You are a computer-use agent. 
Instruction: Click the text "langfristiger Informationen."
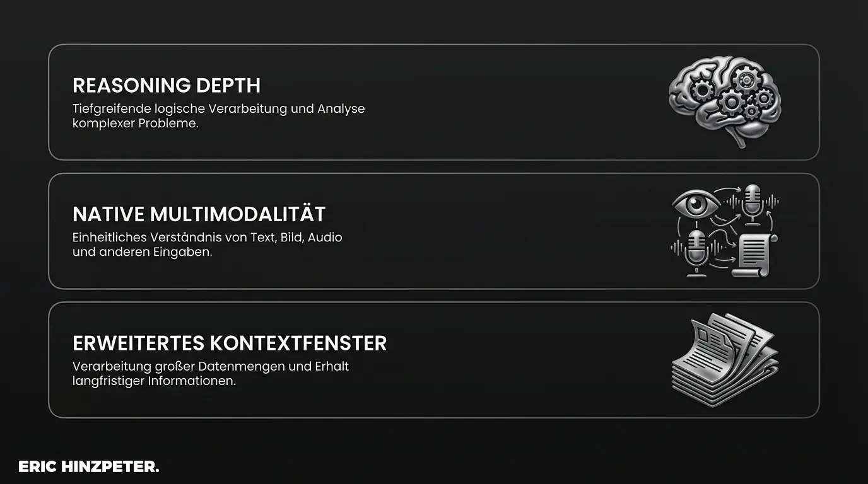pos(154,381)
